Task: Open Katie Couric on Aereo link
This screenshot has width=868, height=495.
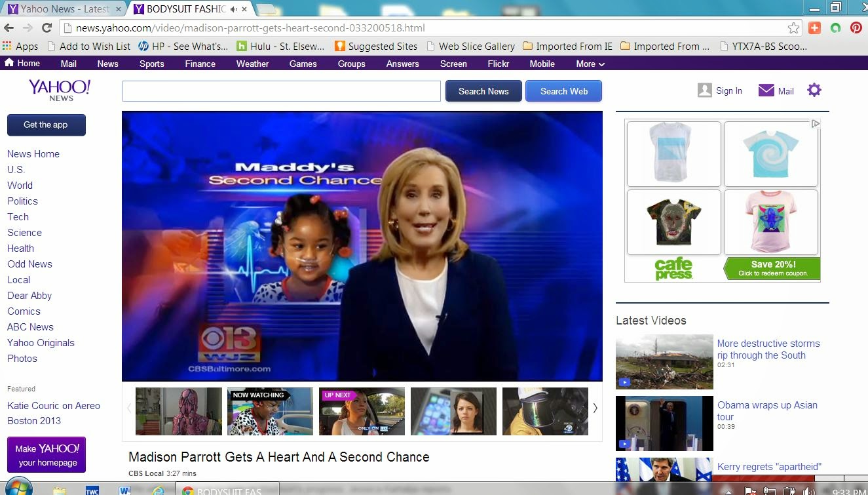Action: [54, 406]
